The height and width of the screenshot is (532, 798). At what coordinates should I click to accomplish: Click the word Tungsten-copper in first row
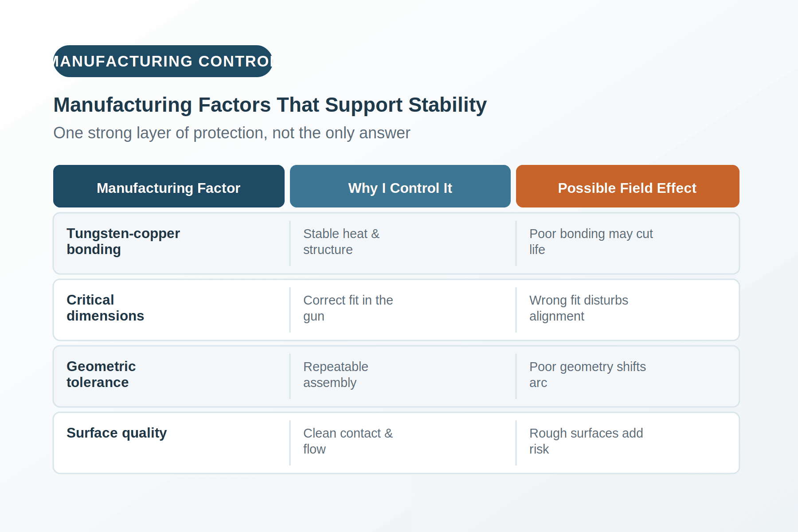pos(123,234)
